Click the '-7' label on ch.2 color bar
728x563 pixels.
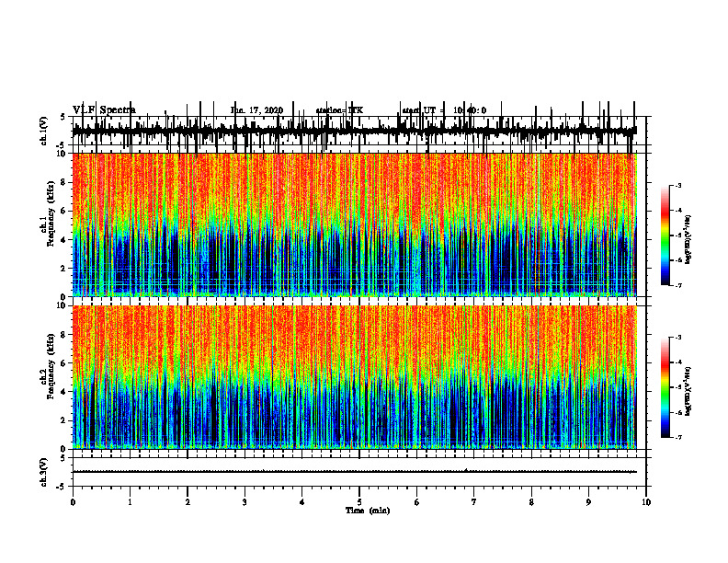(677, 438)
